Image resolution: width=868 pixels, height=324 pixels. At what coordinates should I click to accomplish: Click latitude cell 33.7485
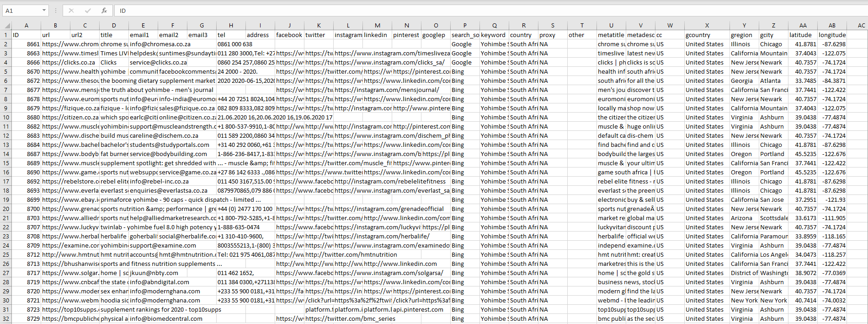click(803, 81)
